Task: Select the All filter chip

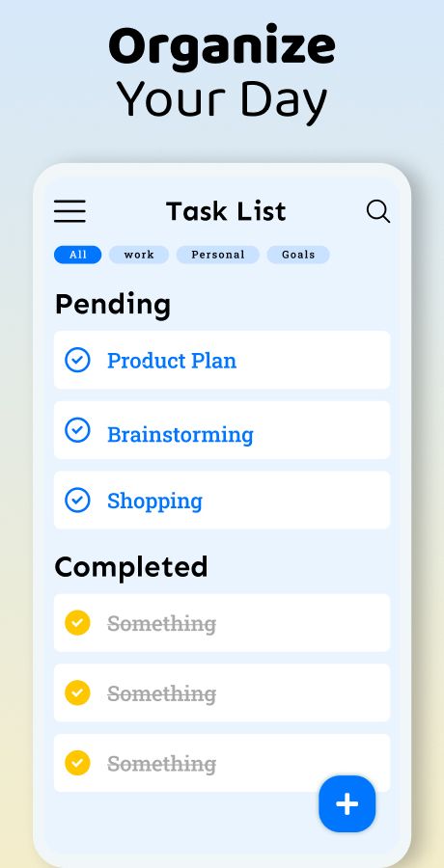Action: 77,255
